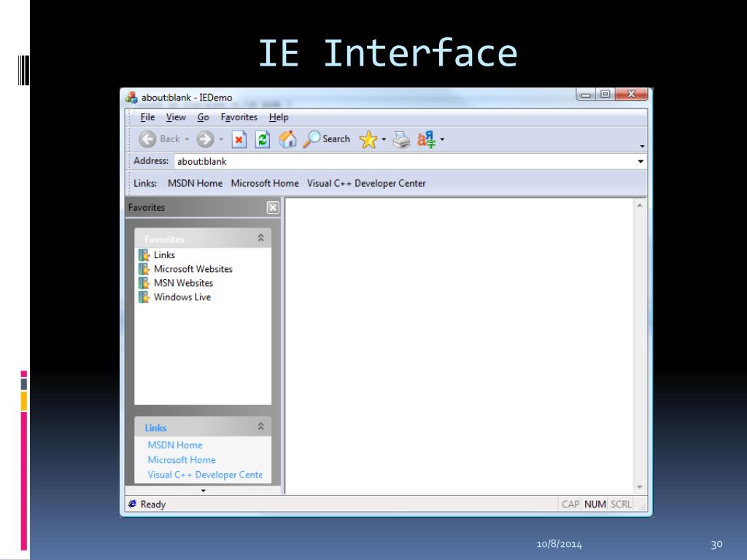The width and height of the screenshot is (747, 560).
Task: Click page scrollbar up arrow
Action: [x=640, y=205]
